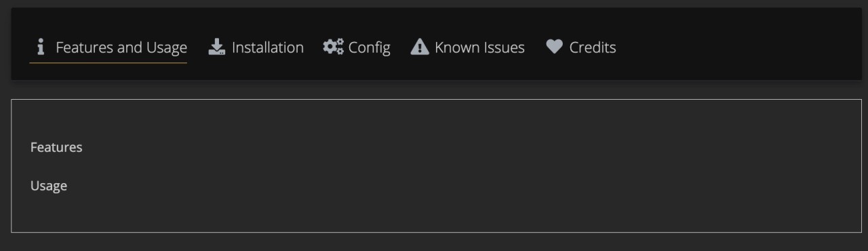
Task: Click the download icon beside Installation
Action: click(x=216, y=47)
